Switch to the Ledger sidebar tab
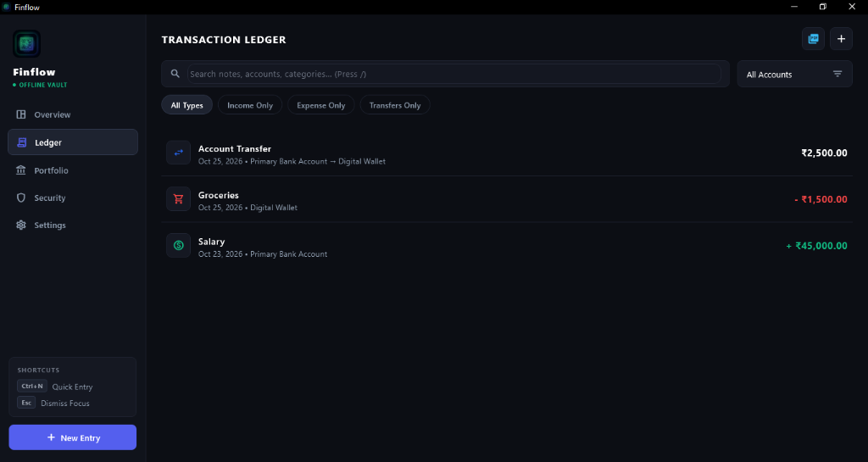This screenshot has height=462, width=868. coord(73,142)
